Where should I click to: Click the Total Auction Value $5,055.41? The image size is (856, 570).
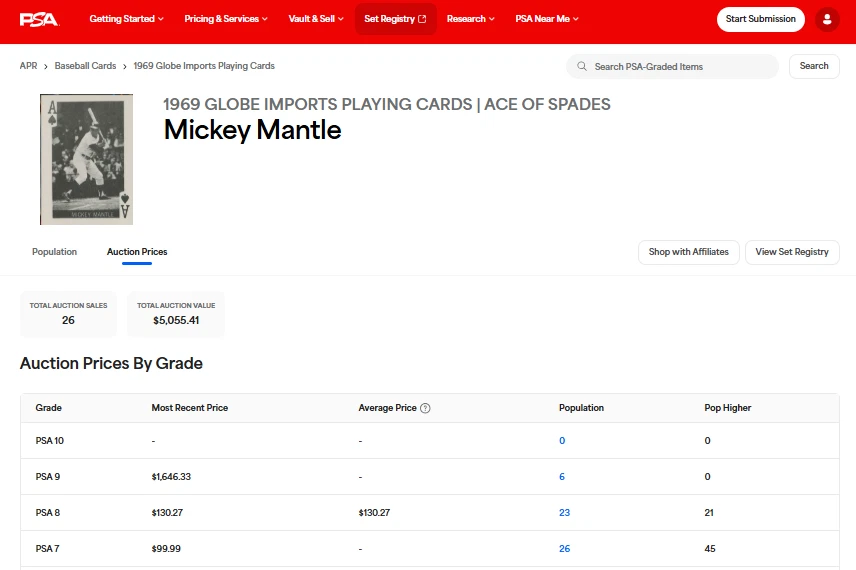pos(176,320)
